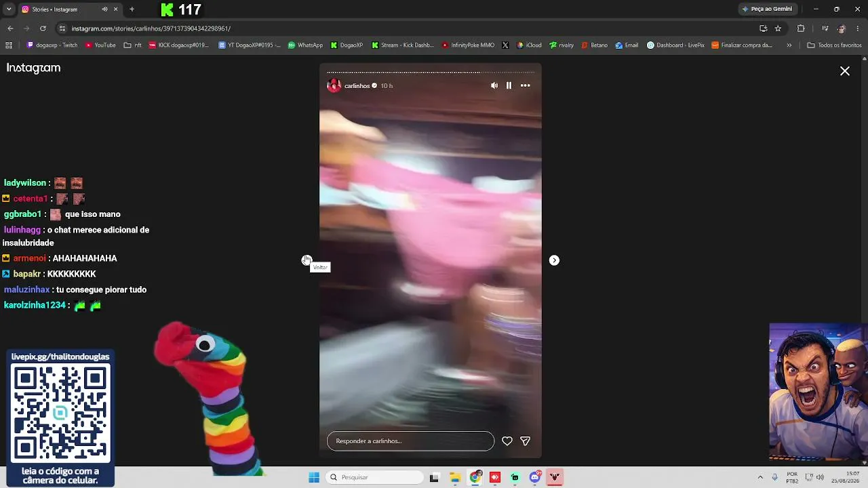Open Discord from the taskbar

point(535,477)
